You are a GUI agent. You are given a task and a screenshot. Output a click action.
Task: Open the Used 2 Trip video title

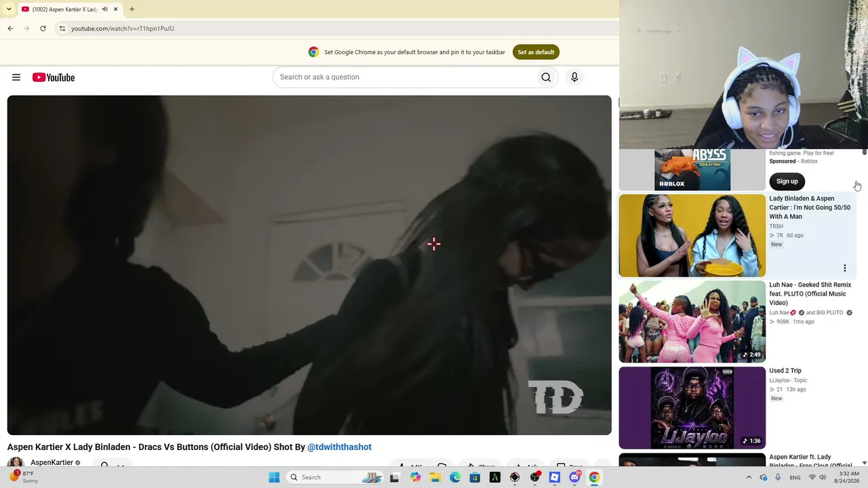click(785, 371)
